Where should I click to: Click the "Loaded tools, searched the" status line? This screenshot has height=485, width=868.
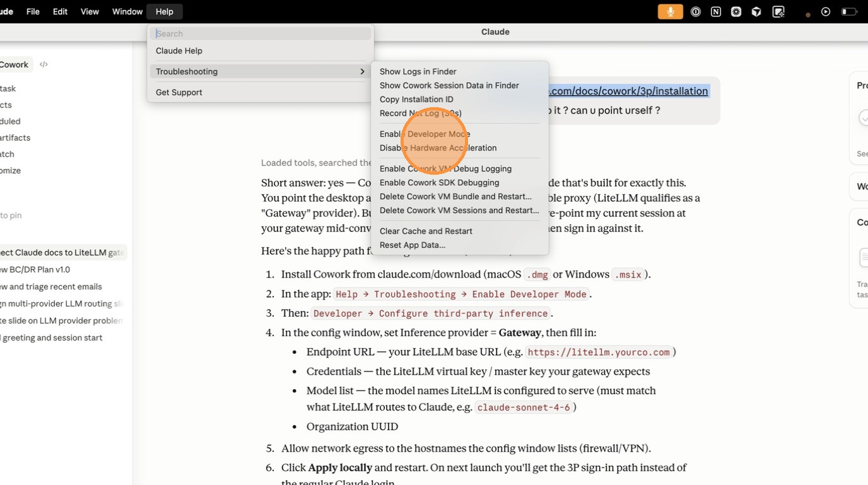[x=317, y=163]
